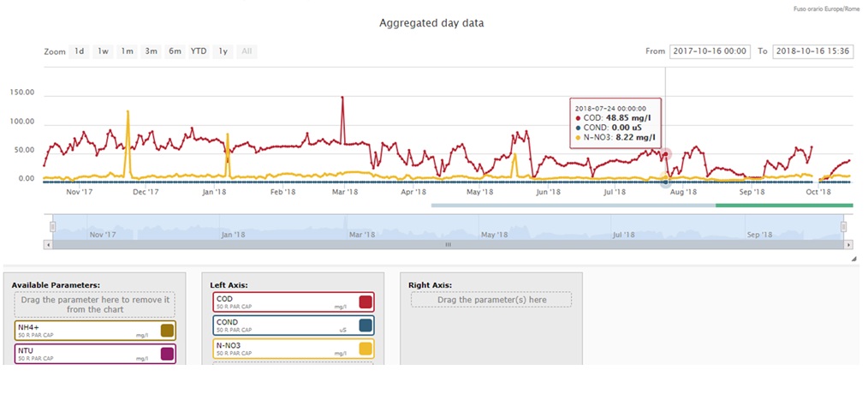The image size is (868, 394).
Task: Click the purple NTU color swatch
Action: (x=167, y=353)
